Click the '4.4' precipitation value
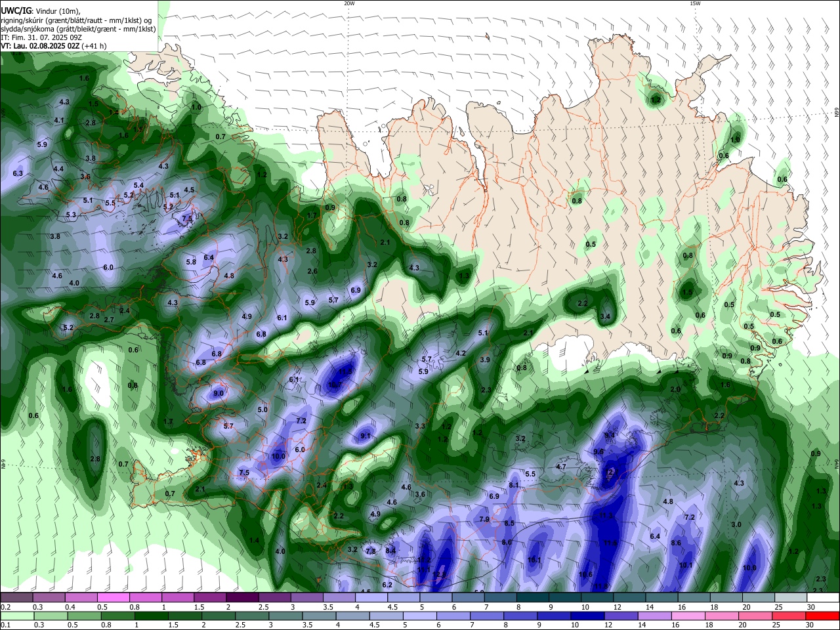This screenshot has height=630, width=840. coord(58,169)
